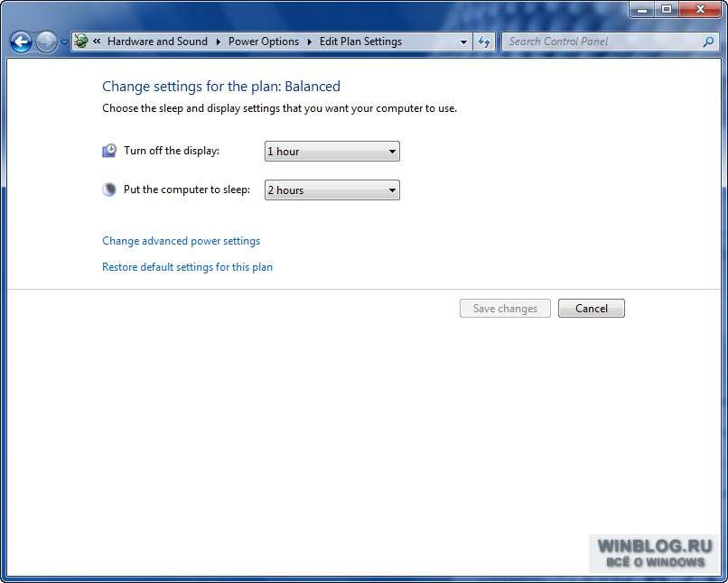The height and width of the screenshot is (583, 728).
Task: Click the Forward navigation arrow button
Action: [x=46, y=42]
